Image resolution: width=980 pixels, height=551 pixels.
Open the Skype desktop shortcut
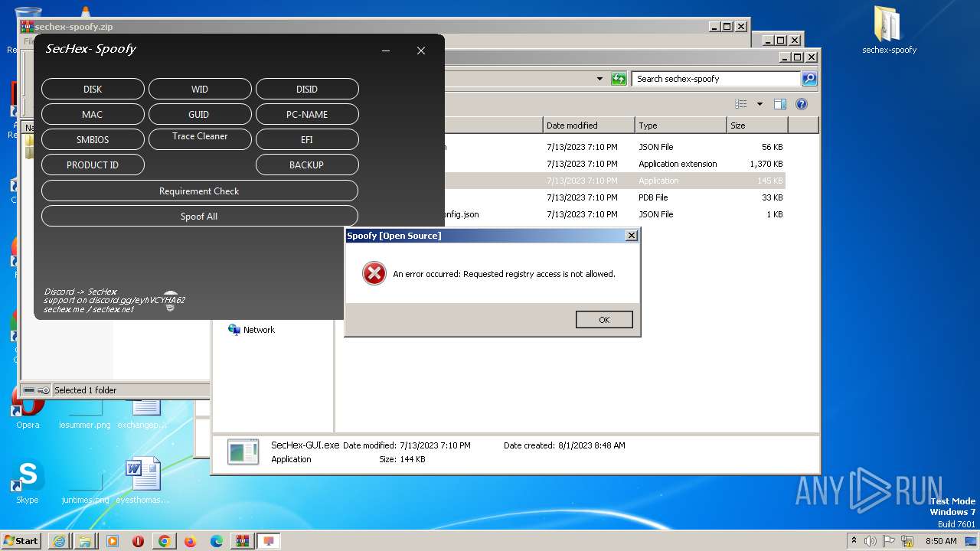pyautogui.click(x=28, y=482)
